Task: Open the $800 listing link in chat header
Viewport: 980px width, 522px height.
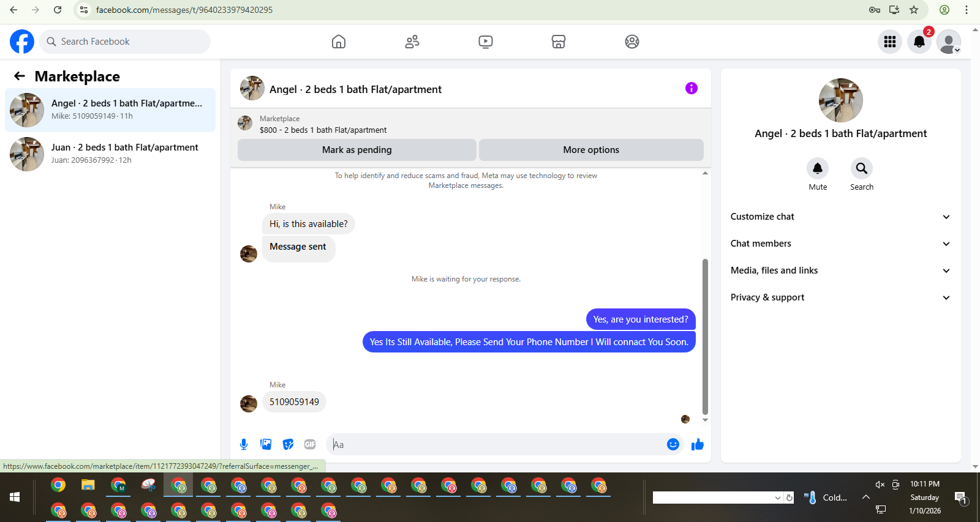Action: click(x=323, y=130)
